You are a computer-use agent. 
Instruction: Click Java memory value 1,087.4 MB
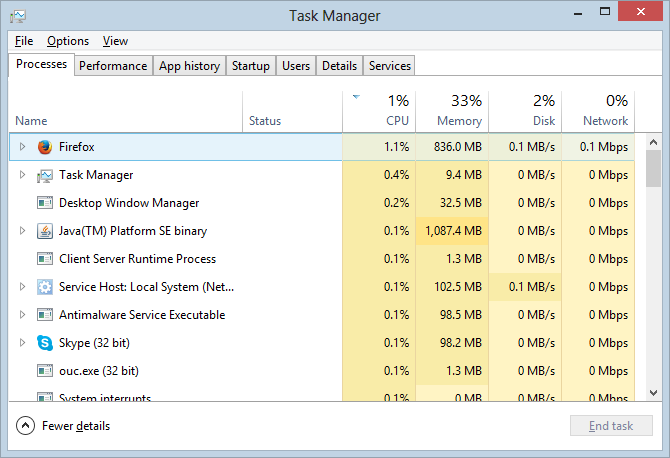click(x=453, y=231)
